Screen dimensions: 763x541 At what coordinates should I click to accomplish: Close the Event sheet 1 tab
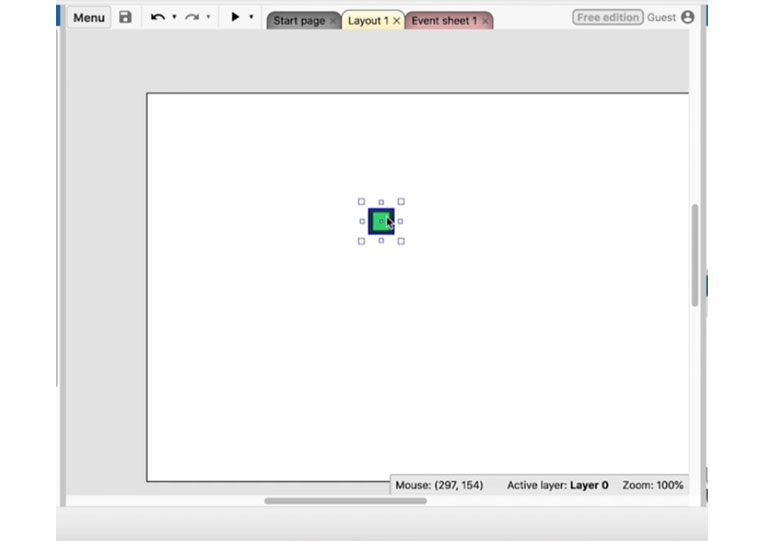485,21
